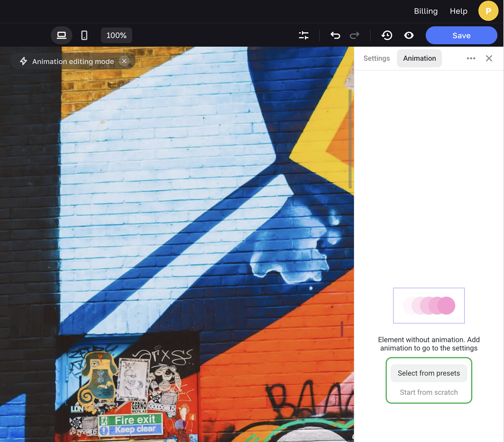Open the version history clock icon
504x442 pixels.
pyautogui.click(x=387, y=35)
